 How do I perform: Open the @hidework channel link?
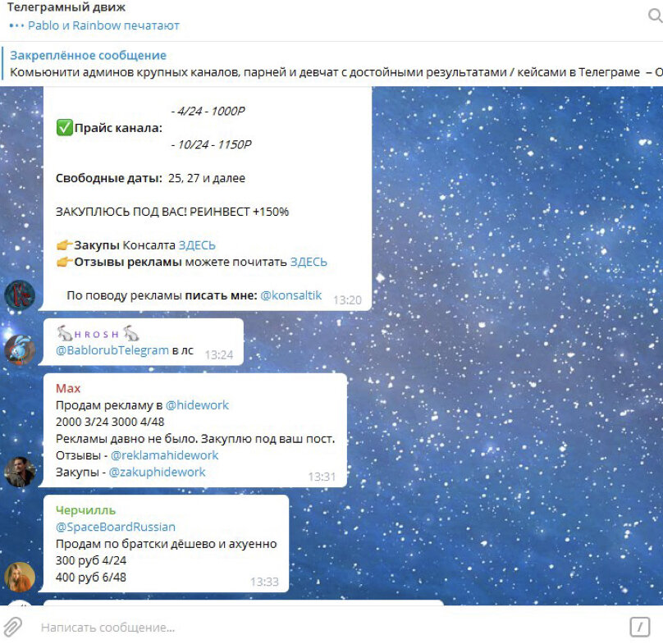pyautogui.click(x=197, y=405)
